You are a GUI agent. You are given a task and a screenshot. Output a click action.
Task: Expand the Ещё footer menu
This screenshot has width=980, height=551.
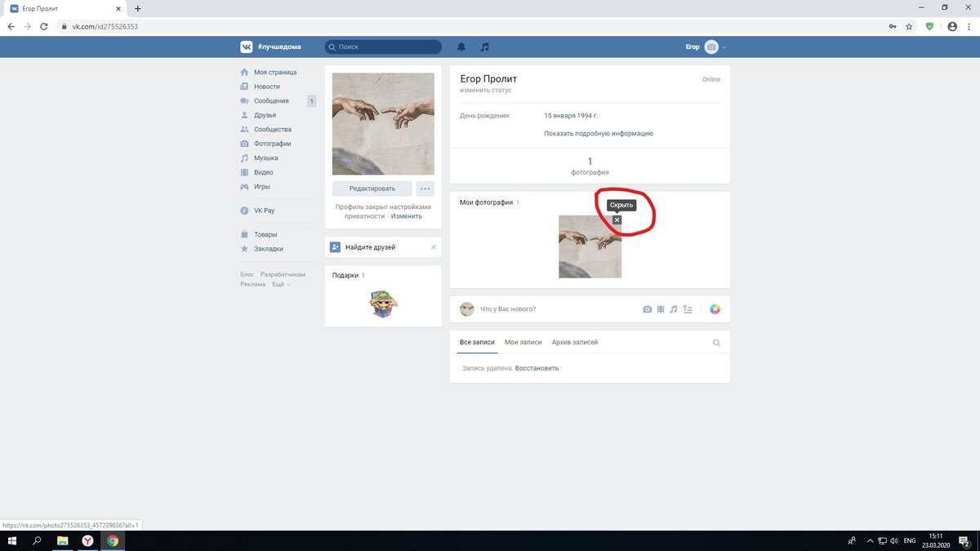[280, 284]
